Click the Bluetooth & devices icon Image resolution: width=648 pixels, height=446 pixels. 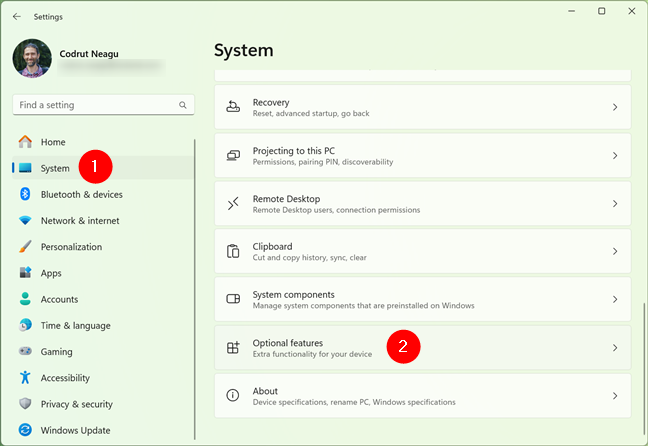[x=25, y=194]
